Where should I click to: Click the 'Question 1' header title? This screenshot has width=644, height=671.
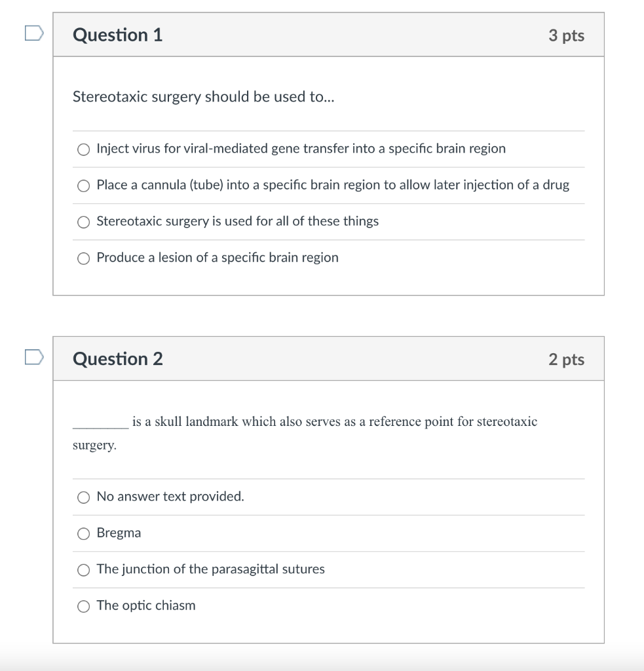click(x=118, y=35)
